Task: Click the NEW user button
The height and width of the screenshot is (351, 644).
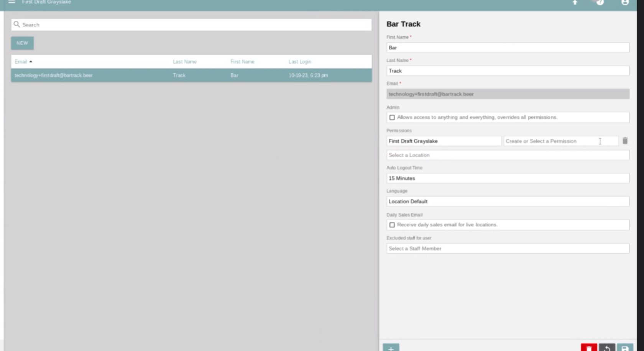Action: coord(22,43)
